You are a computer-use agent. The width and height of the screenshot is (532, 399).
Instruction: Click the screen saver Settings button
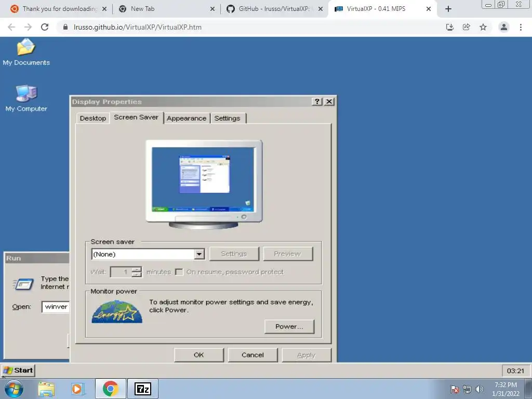click(234, 254)
